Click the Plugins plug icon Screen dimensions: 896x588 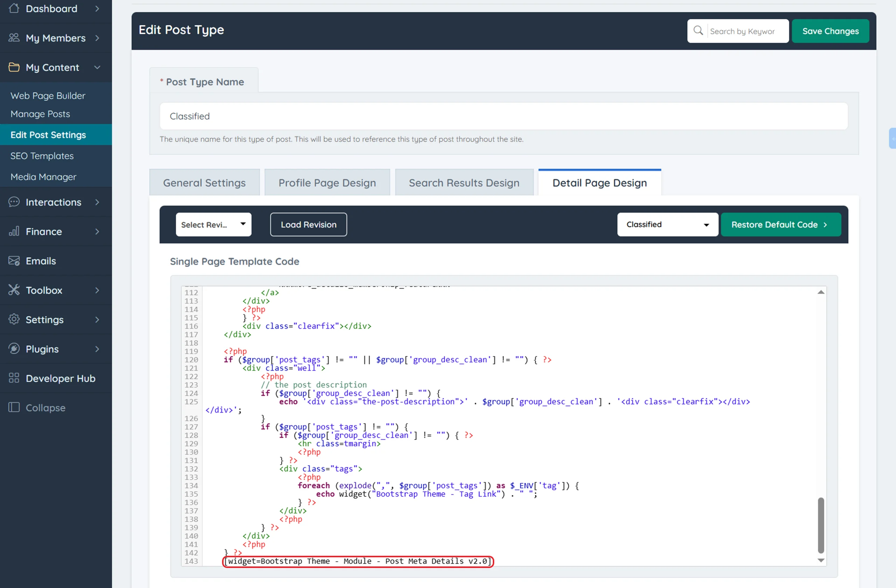pos(14,349)
